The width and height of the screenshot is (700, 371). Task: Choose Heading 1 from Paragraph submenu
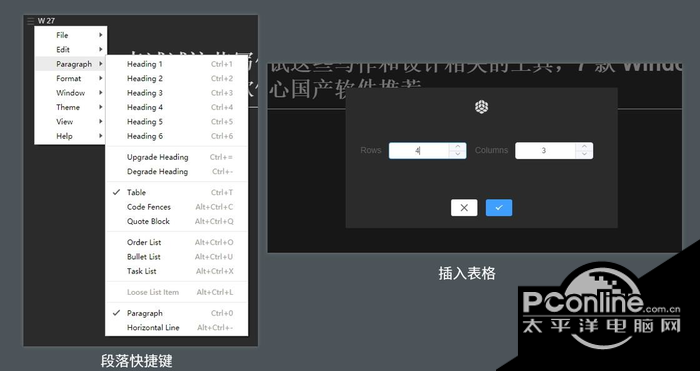coord(176,64)
